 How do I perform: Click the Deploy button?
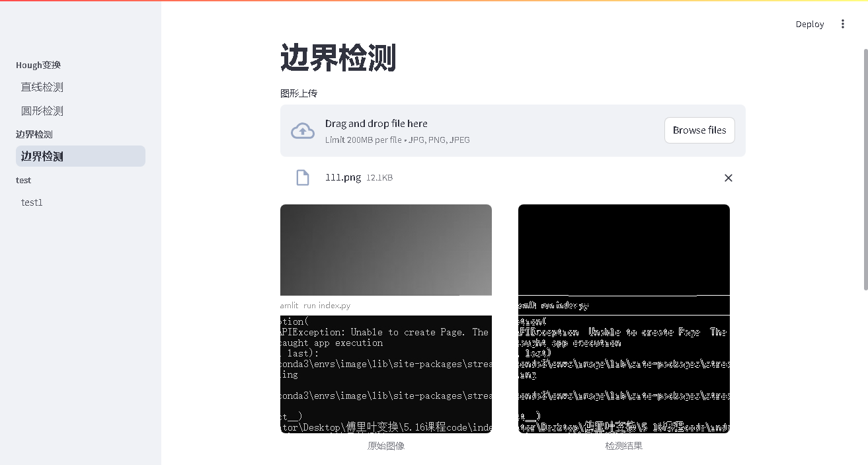point(809,24)
